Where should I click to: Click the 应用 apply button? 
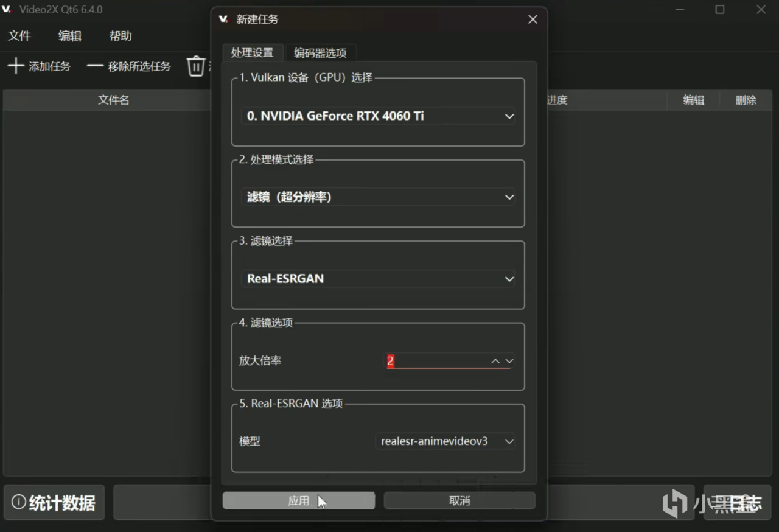(x=299, y=500)
